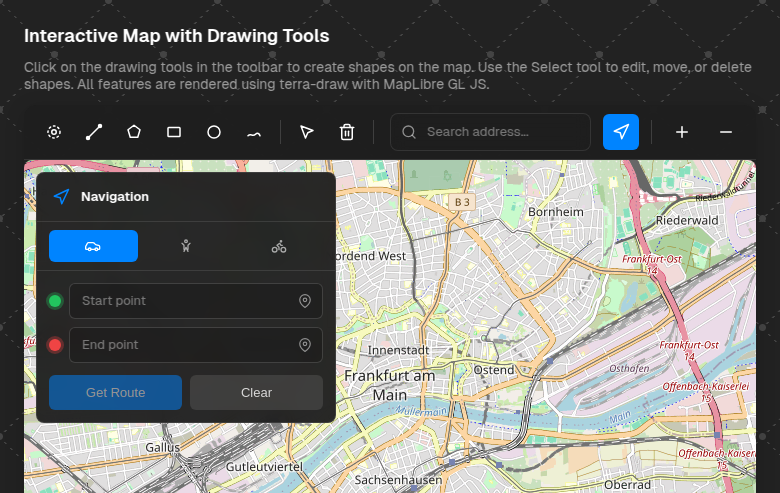Screen dimensions: 780x493
Task: Click the Start point field
Action: coord(185,301)
